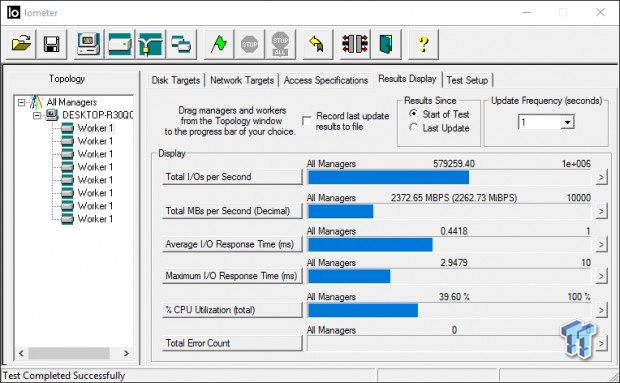Screen dimensions: 620x383
Task: Click the Total I/Os per Second button
Action: click(x=232, y=177)
